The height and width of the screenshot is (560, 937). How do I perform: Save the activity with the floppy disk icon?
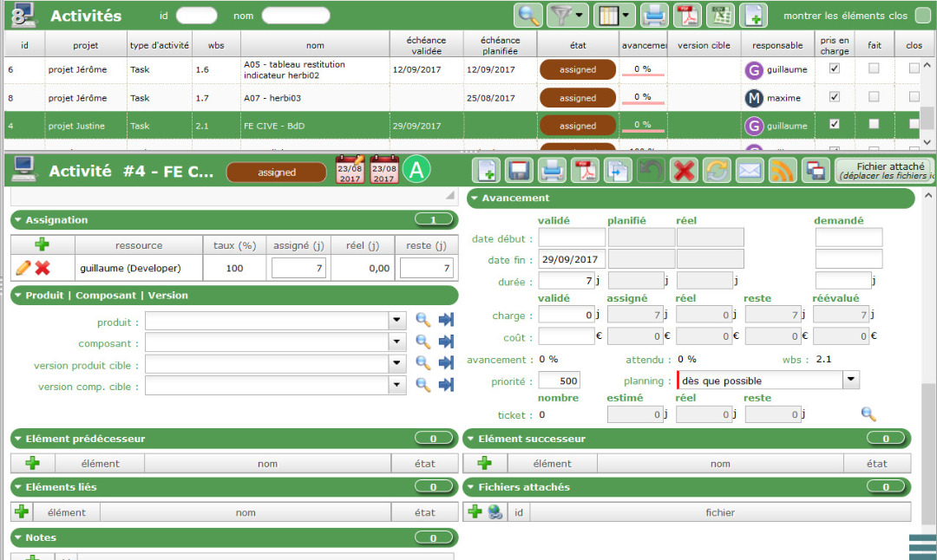519,171
